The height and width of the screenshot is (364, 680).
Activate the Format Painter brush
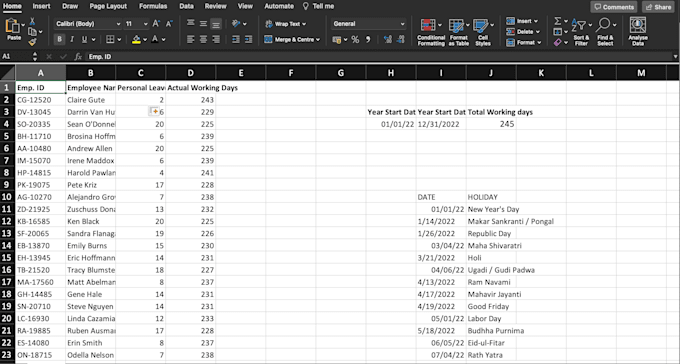coord(32,42)
